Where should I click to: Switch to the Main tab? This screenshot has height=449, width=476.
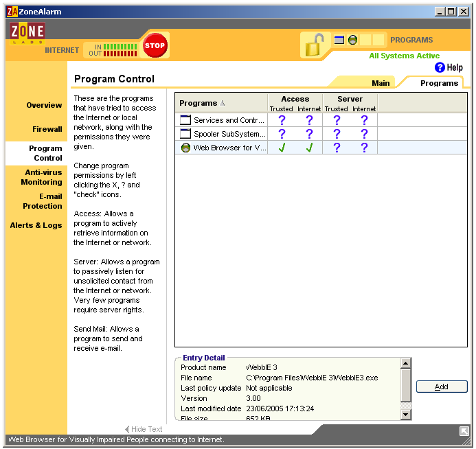(x=381, y=83)
